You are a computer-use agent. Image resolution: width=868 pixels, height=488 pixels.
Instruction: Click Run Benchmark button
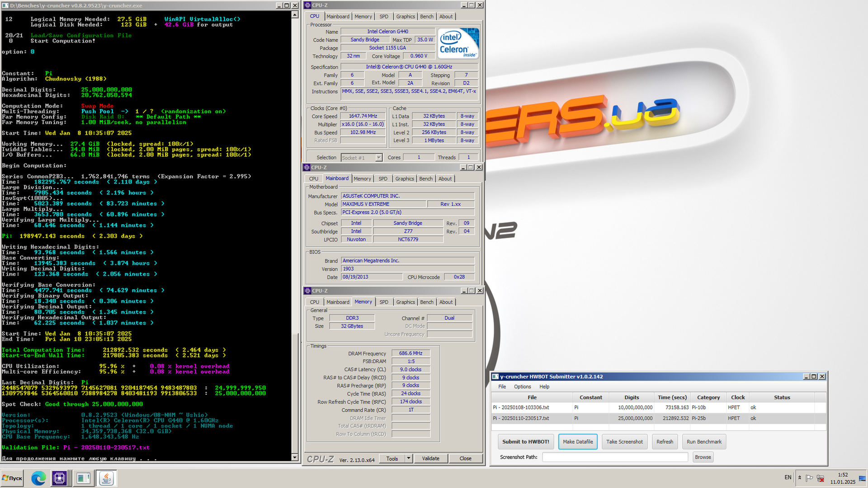coord(704,441)
